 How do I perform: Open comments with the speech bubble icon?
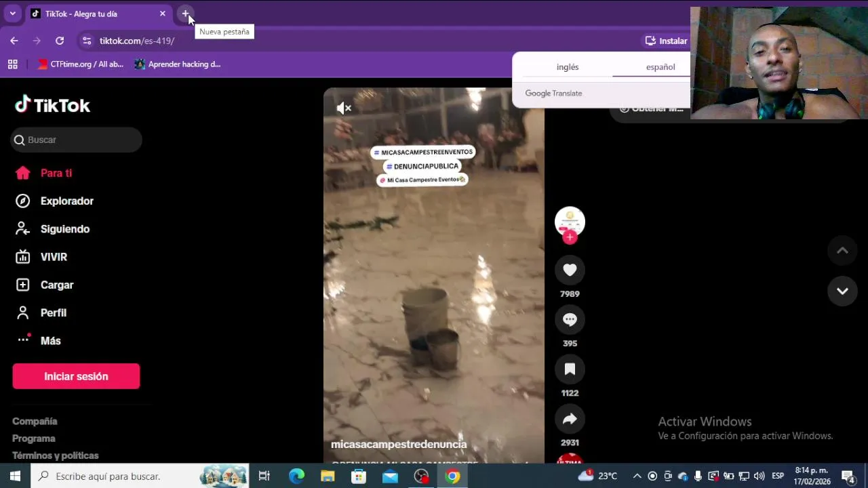[x=570, y=319]
